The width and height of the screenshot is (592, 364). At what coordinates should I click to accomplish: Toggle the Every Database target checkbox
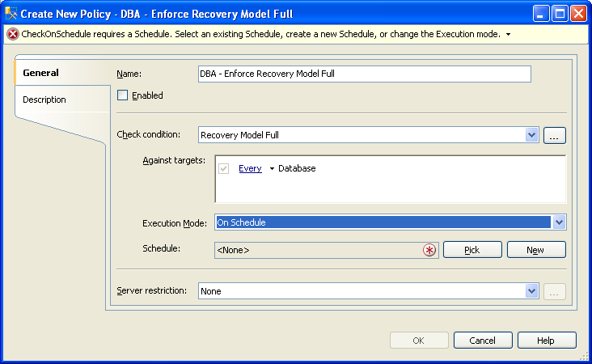click(x=223, y=168)
